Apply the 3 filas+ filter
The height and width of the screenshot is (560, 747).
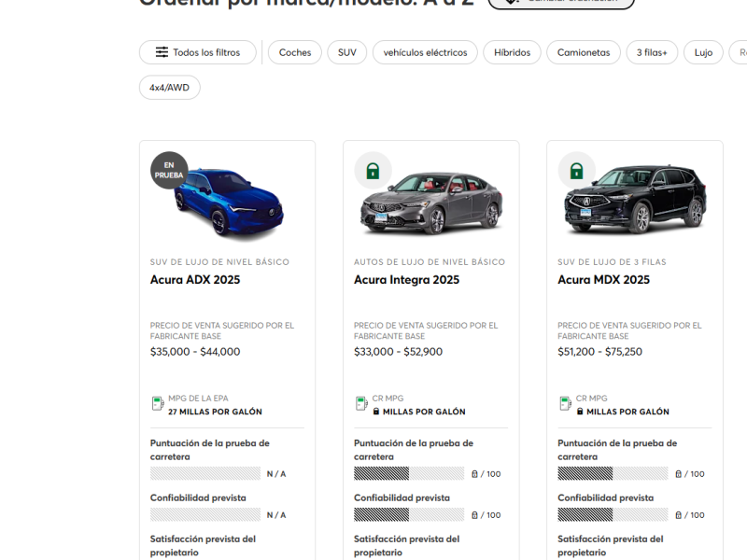(652, 52)
